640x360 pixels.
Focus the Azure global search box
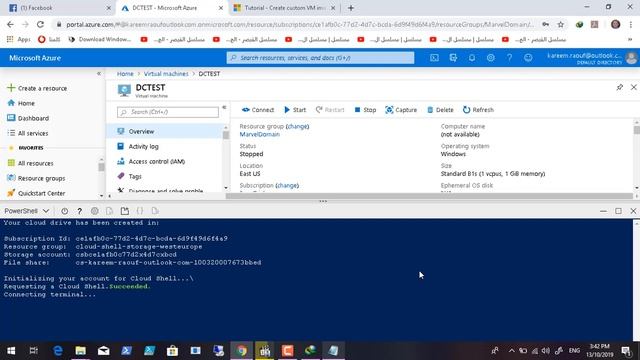(320, 58)
